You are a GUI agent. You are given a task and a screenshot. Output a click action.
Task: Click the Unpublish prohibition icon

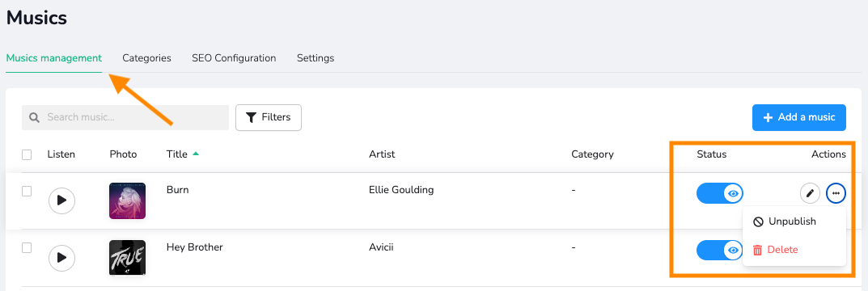(759, 221)
